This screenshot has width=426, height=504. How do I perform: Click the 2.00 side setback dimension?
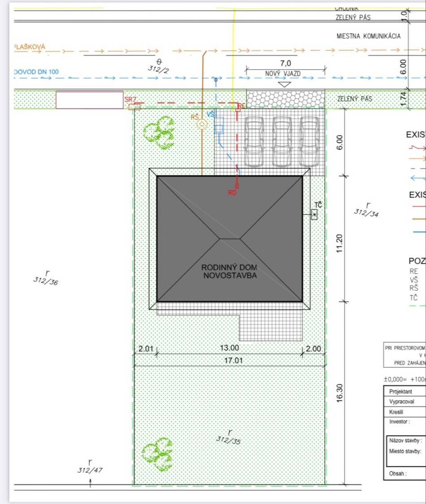(x=313, y=349)
